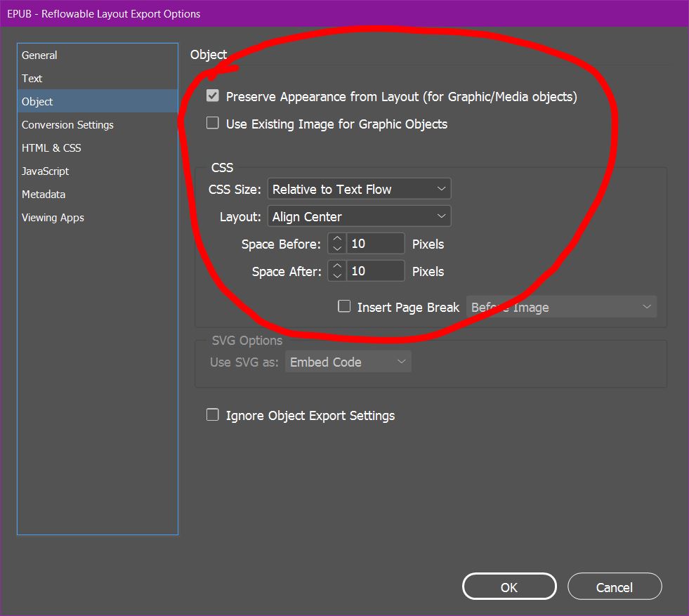Go to the JavaScript options
This screenshot has width=689, height=616.
point(45,171)
